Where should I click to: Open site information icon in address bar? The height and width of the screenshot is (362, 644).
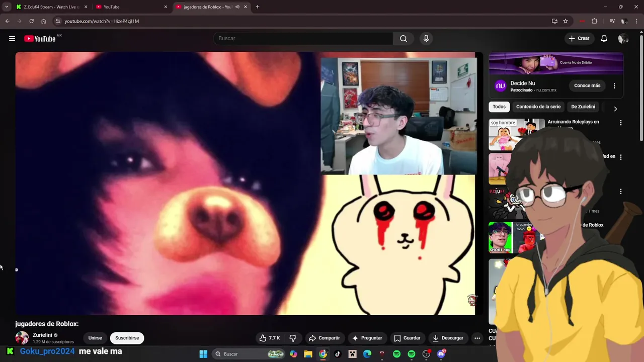(x=58, y=21)
